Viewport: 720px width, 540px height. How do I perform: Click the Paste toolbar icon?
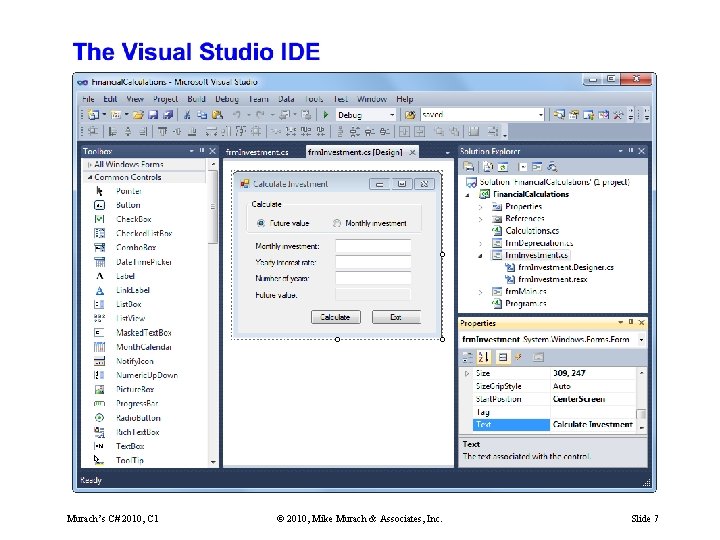click(x=217, y=115)
